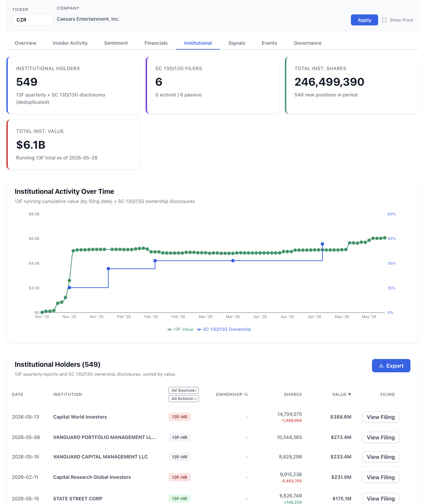This screenshot has height=504, width=421.
Task: Sort by the INSTITUTION column header
Action: click(x=67, y=394)
